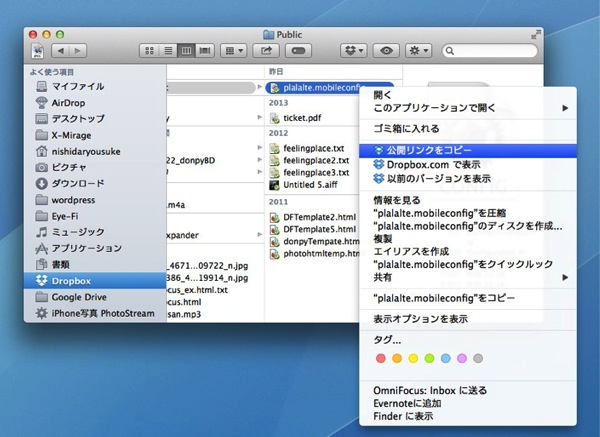
Task: Choose 開く in the context menu
Action: (x=468, y=95)
